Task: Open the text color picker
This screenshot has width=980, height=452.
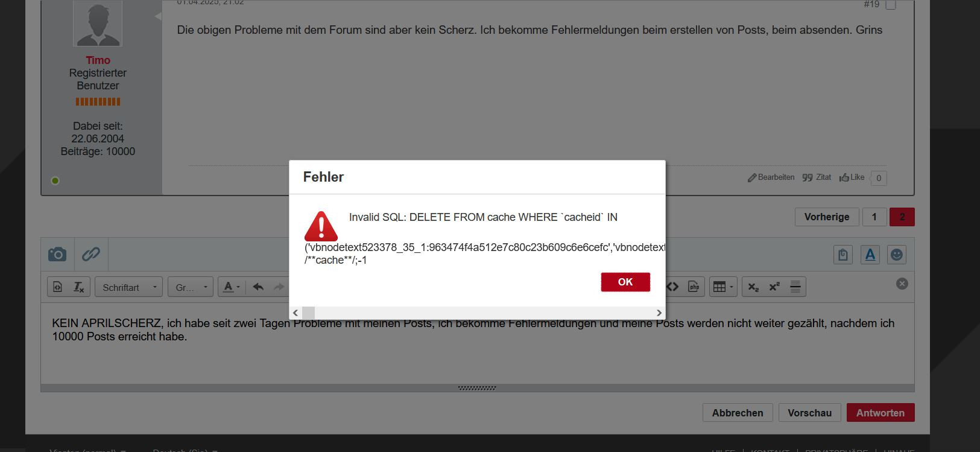Action: pyautogui.click(x=232, y=287)
